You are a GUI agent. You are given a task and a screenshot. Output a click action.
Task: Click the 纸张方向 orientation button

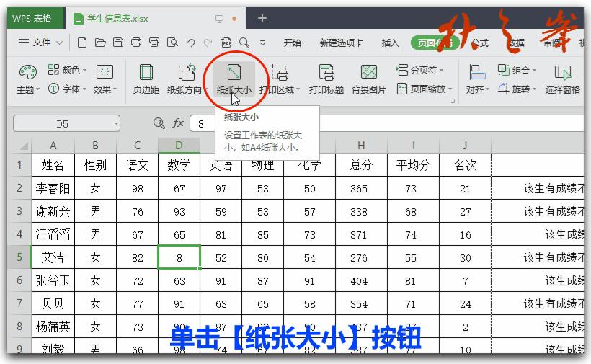click(187, 79)
